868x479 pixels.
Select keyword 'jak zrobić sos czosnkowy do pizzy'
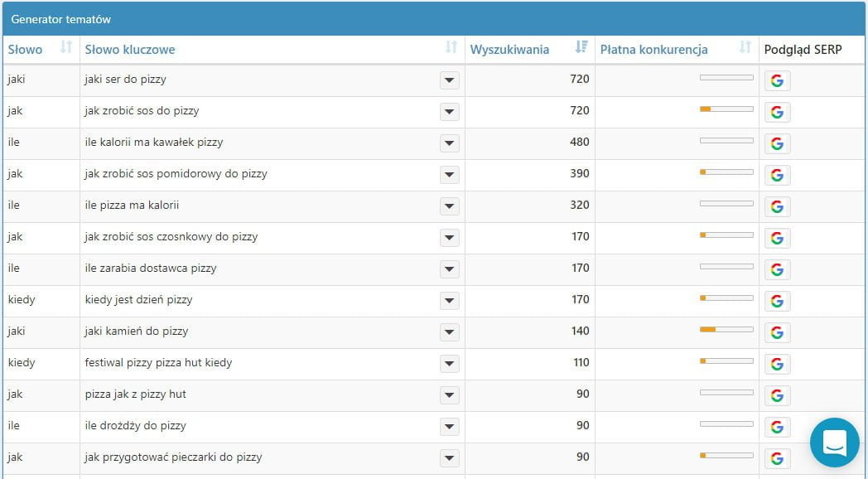click(171, 237)
